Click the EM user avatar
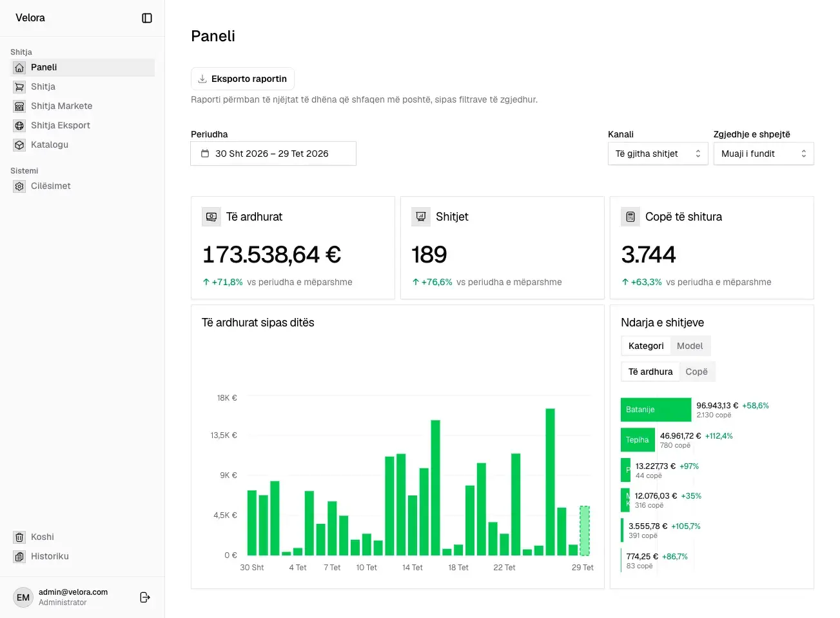Screen dimensions: 840x618 [x=23, y=597]
